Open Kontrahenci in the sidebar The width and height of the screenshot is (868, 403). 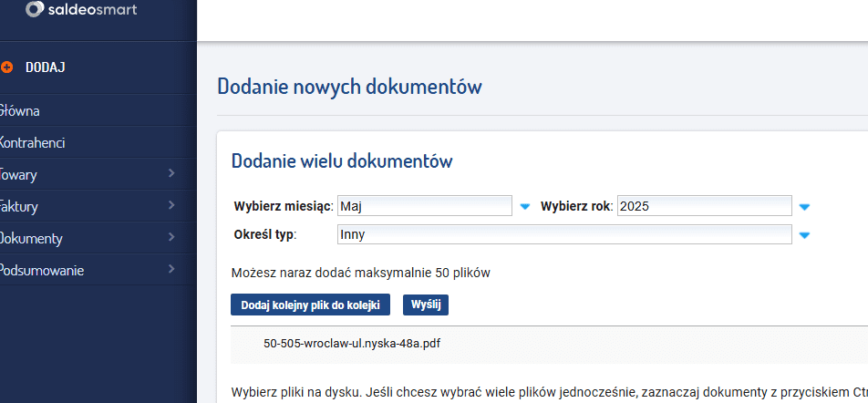pos(33,143)
